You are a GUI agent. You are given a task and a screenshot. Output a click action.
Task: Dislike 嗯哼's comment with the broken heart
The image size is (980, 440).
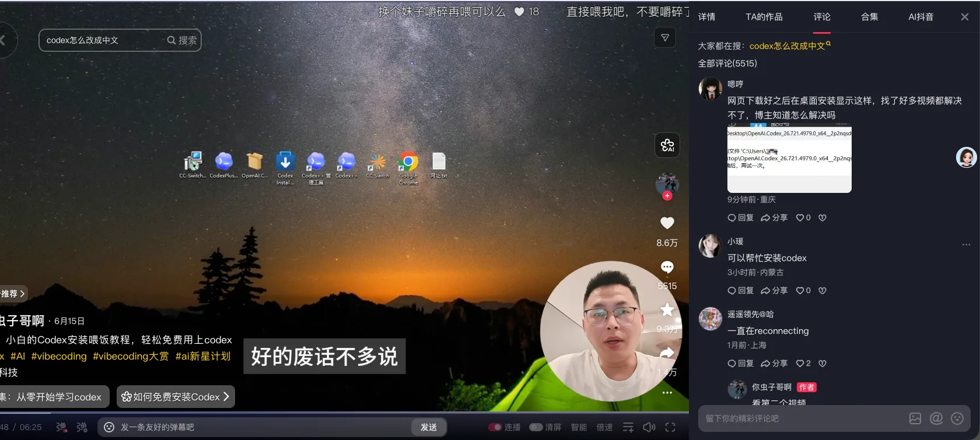point(822,217)
